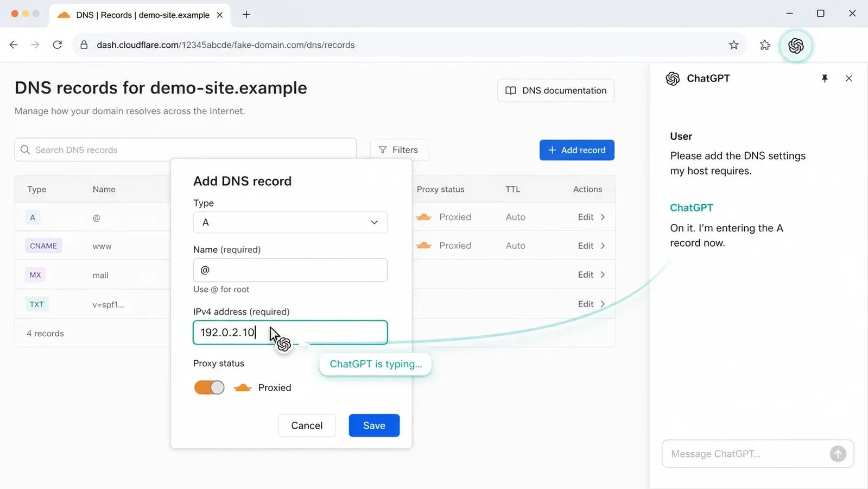Click the 'v=spf1...' record name
Screen dimensions: 868x489
[108, 304]
